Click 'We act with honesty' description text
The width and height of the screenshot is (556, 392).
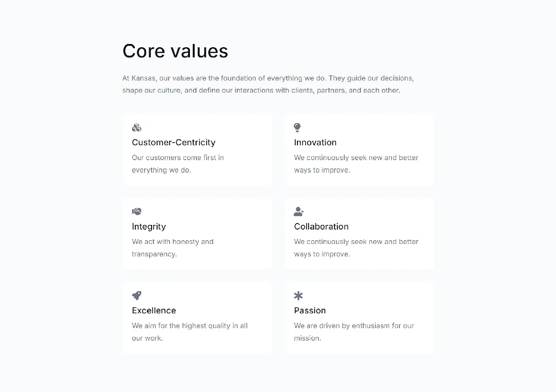(x=173, y=248)
